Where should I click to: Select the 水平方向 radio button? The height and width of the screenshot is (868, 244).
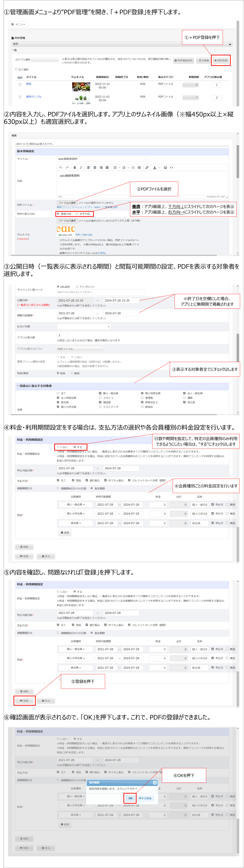pos(77,214)
